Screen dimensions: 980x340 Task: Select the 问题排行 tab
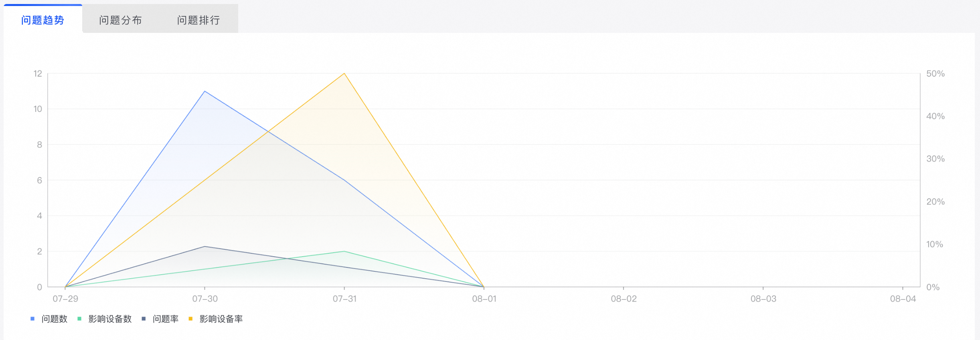tap(199, 20)
